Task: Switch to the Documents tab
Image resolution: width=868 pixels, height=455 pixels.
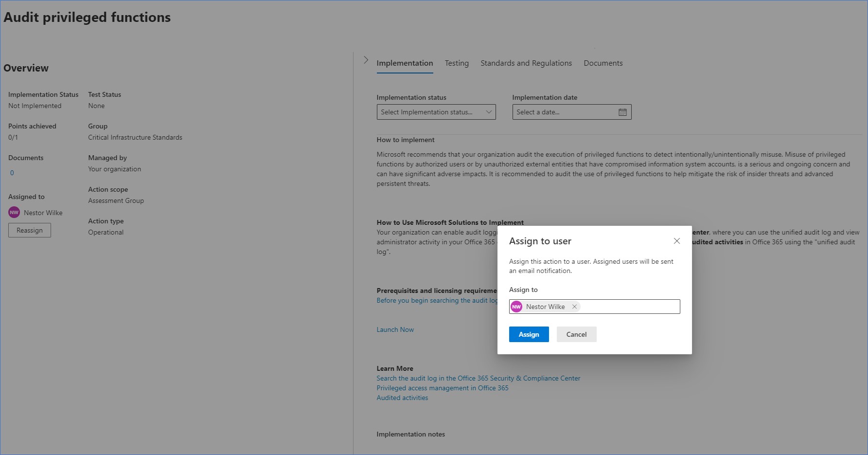Action: point(603,63)
